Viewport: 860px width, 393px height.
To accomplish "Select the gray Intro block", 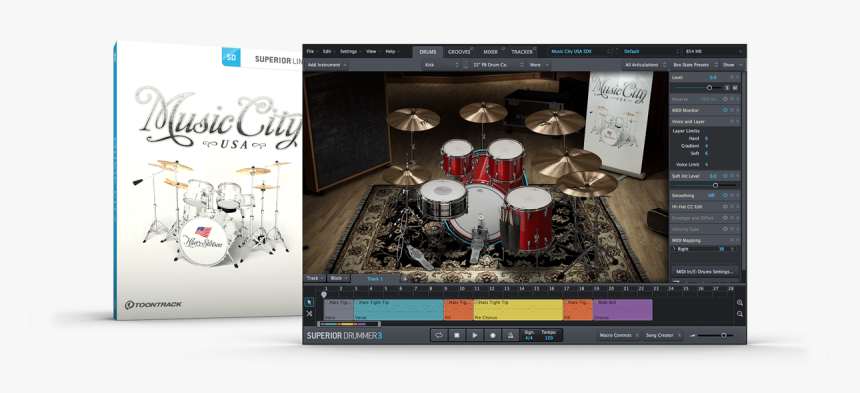I will [339, 310].
